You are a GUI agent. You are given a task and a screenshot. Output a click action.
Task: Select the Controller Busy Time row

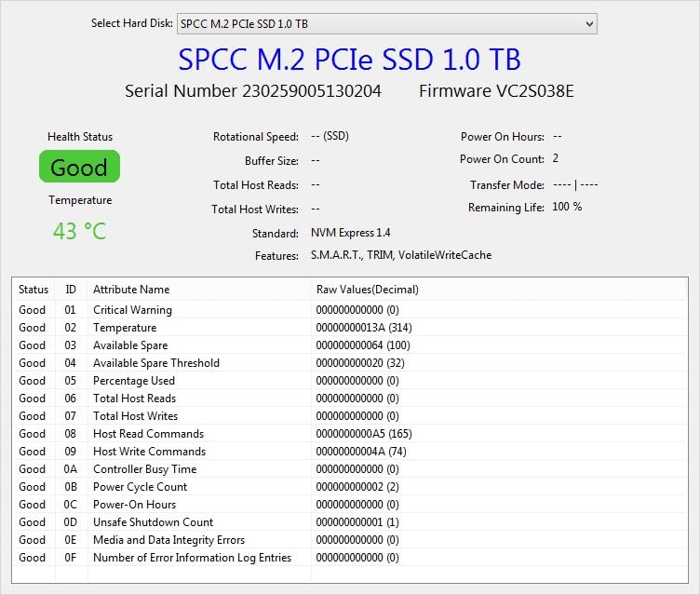350,469
